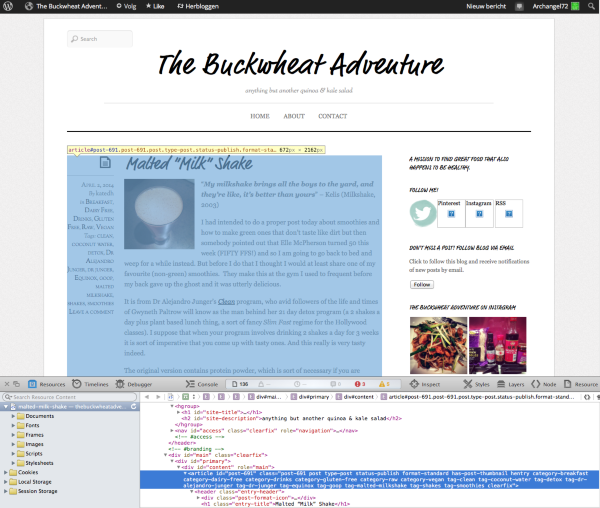600x508 pixels.
Task: Open the noodle dish Instagram photo
Action: coord(439,345)
